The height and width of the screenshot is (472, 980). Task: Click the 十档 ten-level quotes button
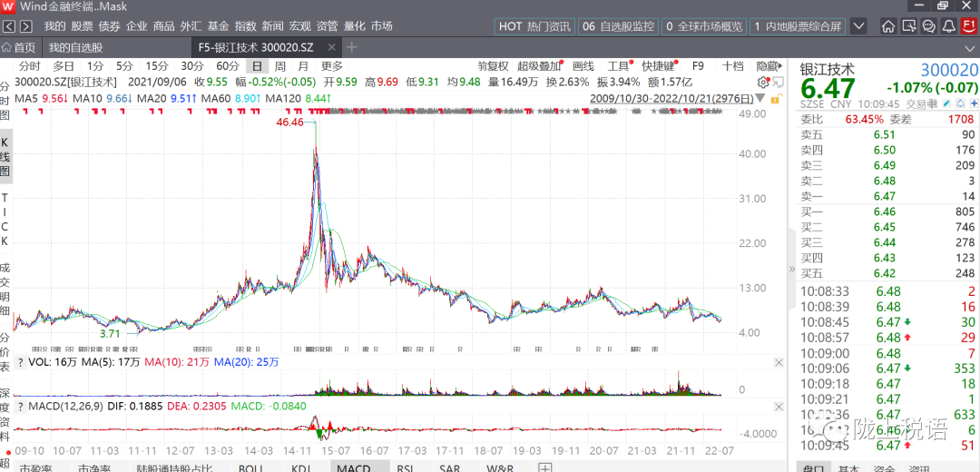click(x=732, y=66)
